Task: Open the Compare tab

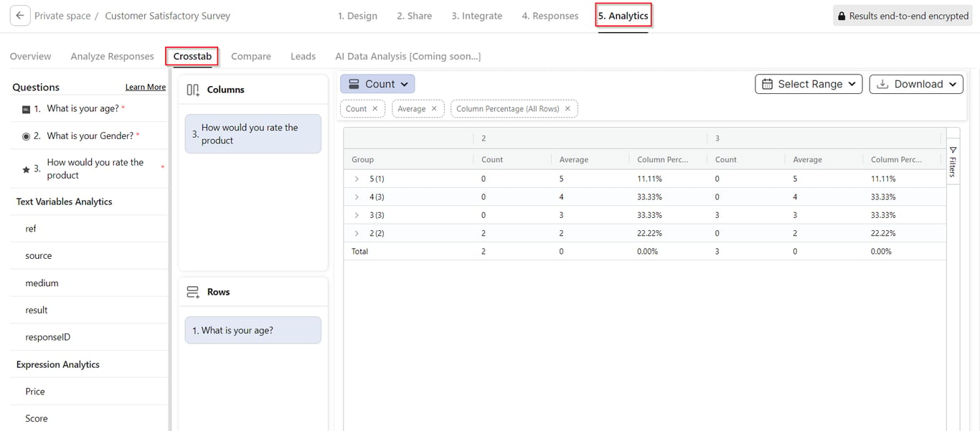Action: [251, 56]
